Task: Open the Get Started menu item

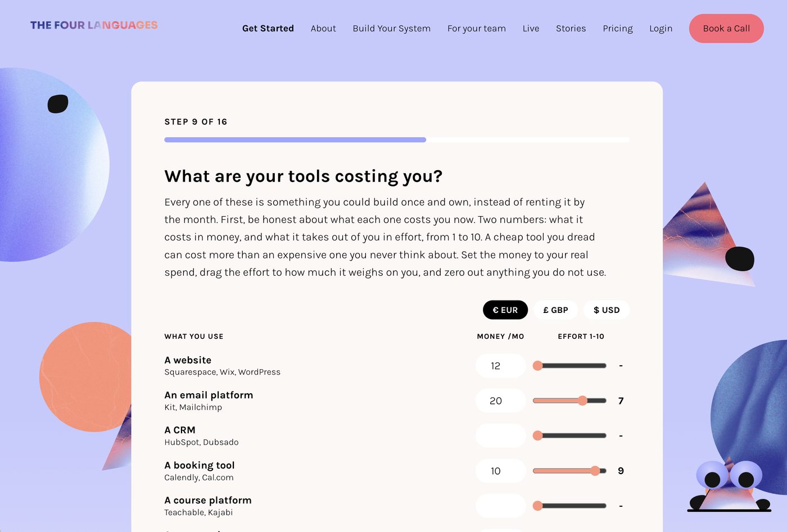Action: 268,29
